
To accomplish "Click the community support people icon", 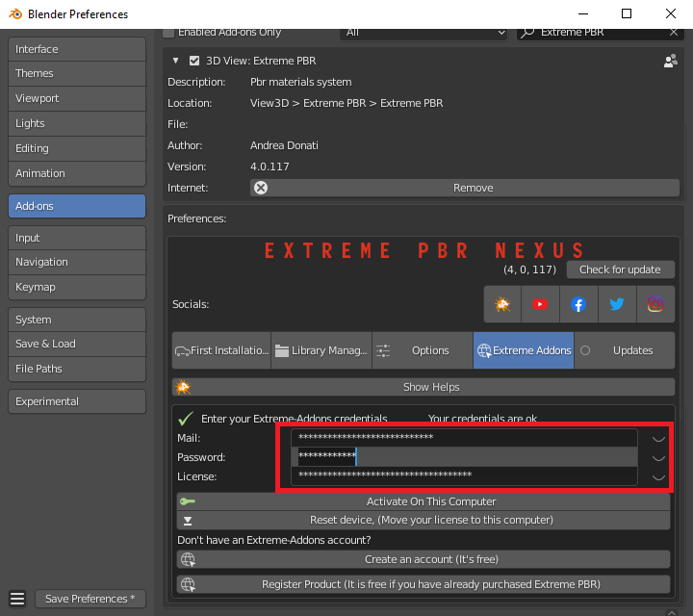I will tap(671, 61).
